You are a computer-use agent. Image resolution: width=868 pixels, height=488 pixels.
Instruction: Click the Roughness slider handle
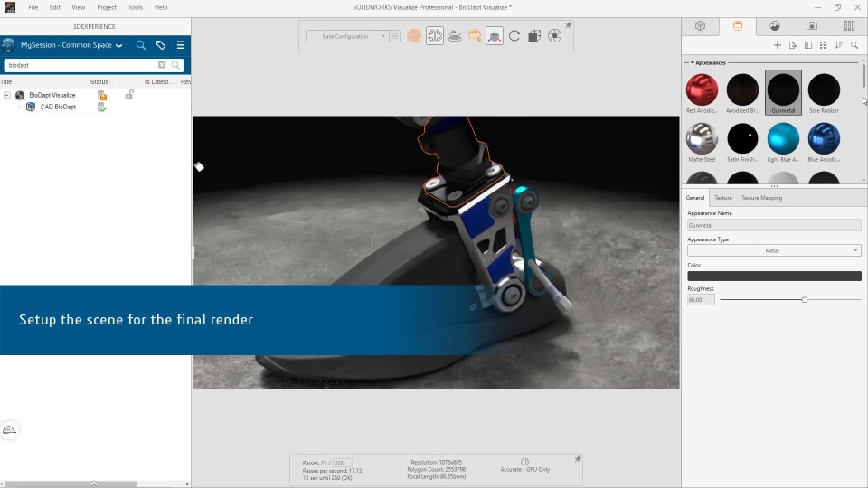point(805,299)
